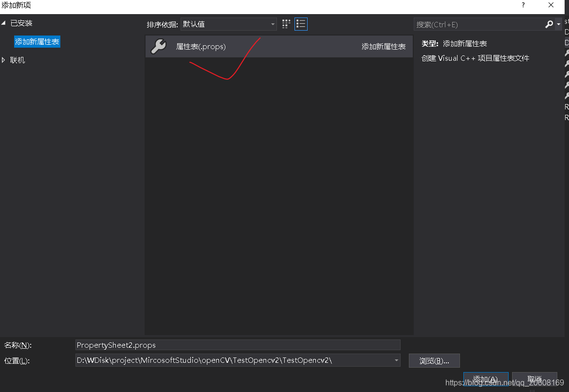
Task: Switch to small icons grid view
Action: click(x=286, y=24)
